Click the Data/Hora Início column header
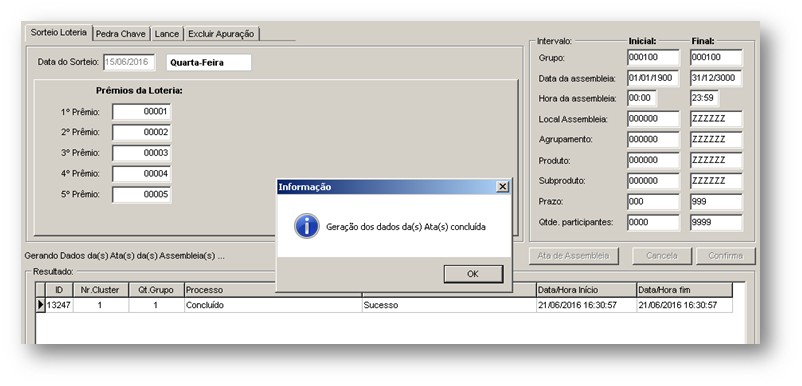Image resolution: width=802 pixels, height=386 pixels. click(x=586, y=290)
